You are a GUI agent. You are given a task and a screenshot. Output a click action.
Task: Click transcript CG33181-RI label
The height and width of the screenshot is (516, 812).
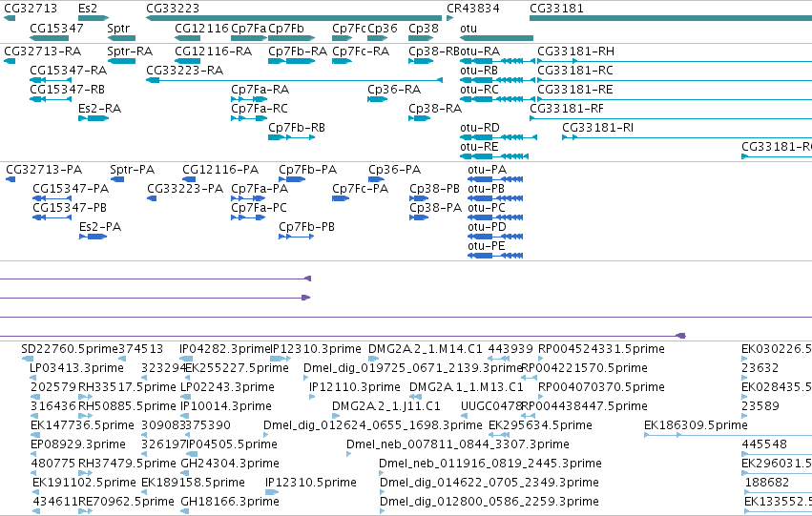(x=597, y=127)
